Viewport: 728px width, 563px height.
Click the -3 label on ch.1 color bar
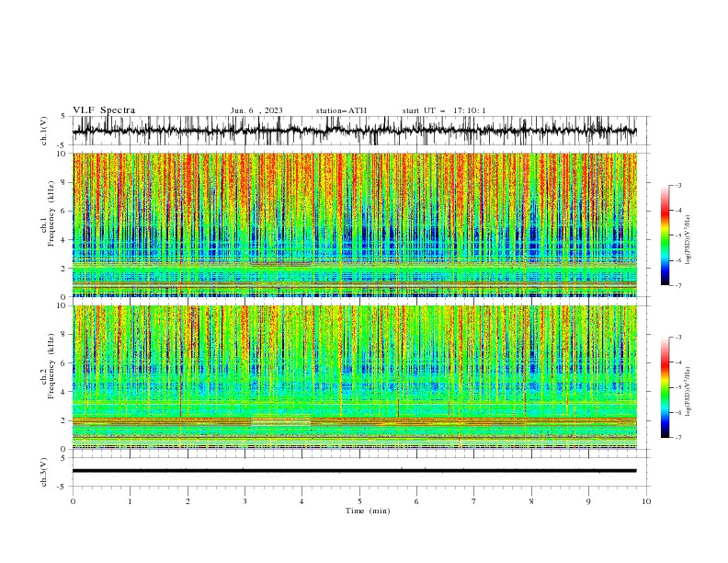point(678,185)
